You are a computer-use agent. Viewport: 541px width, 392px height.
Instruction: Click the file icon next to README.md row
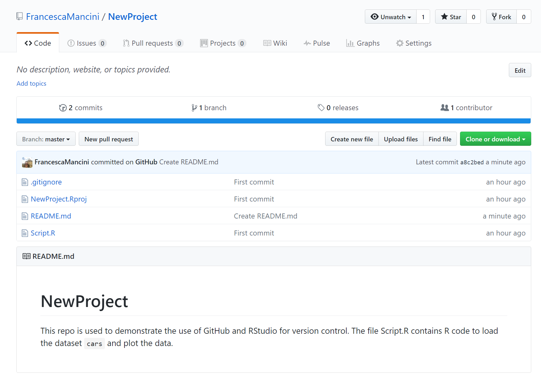point(25,216)
